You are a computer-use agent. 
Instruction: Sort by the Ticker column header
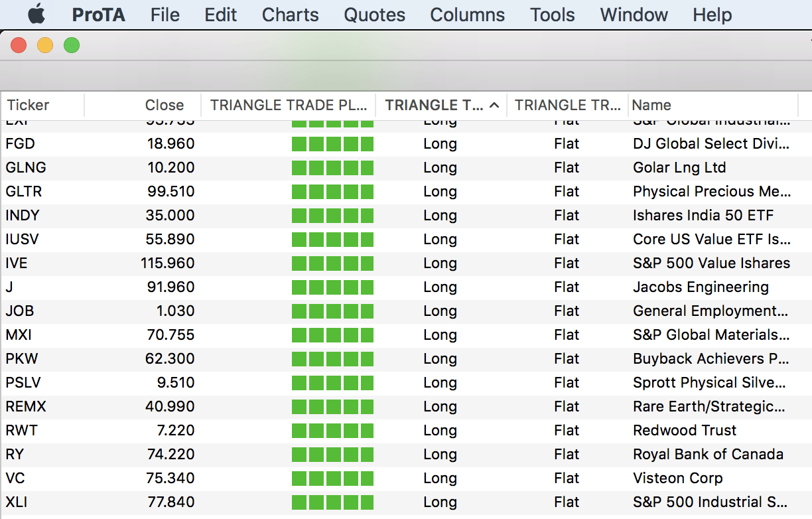pyautogui.click(x=42, y=105)
